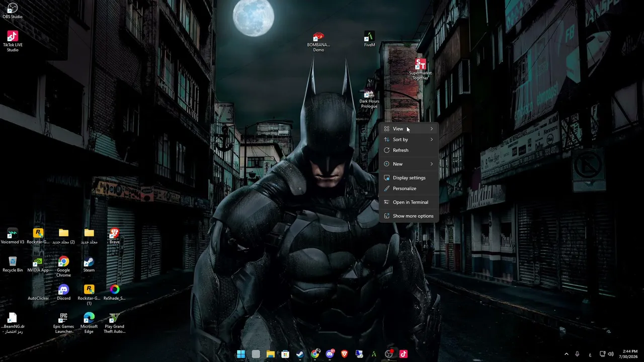The width and height of the screenshot is (644, 362).
Task: Select the Recycle Bin icon
Action: coord(13,264)
